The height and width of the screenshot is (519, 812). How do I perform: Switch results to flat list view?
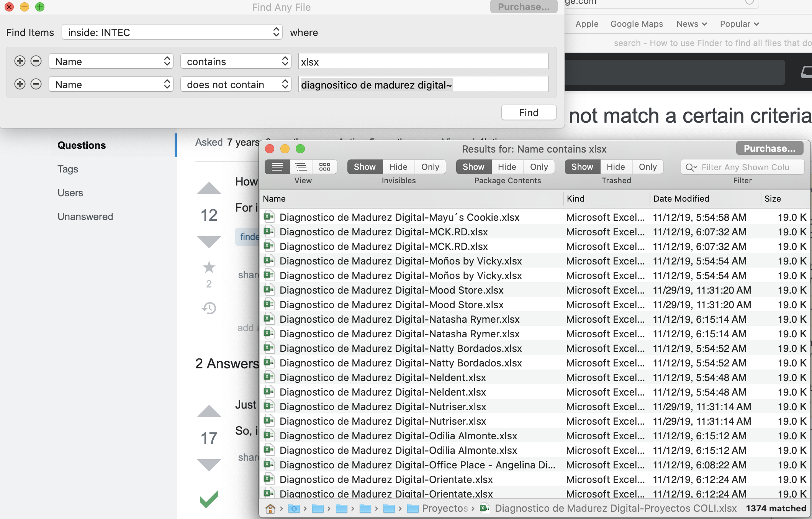(x=277, y=167)
